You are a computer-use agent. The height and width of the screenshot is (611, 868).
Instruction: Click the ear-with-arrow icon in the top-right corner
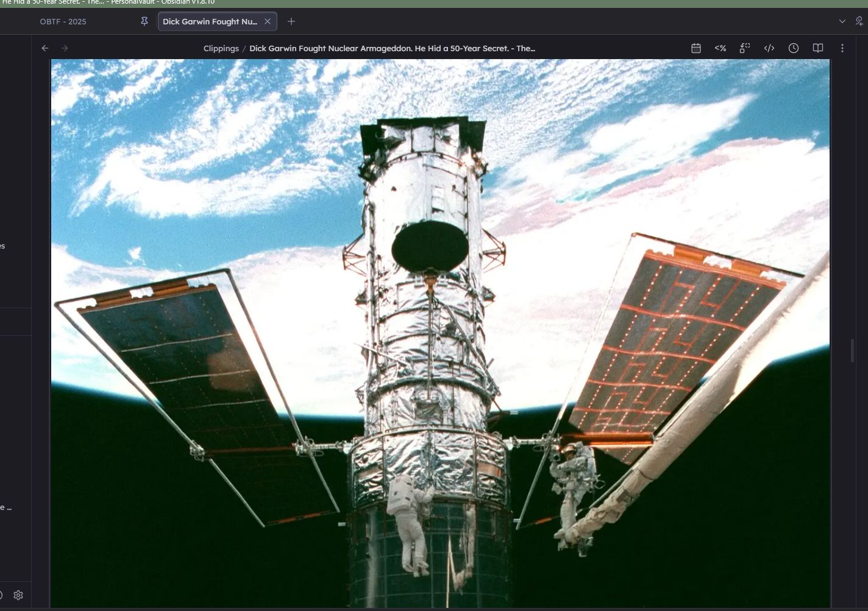click(859, 21)
